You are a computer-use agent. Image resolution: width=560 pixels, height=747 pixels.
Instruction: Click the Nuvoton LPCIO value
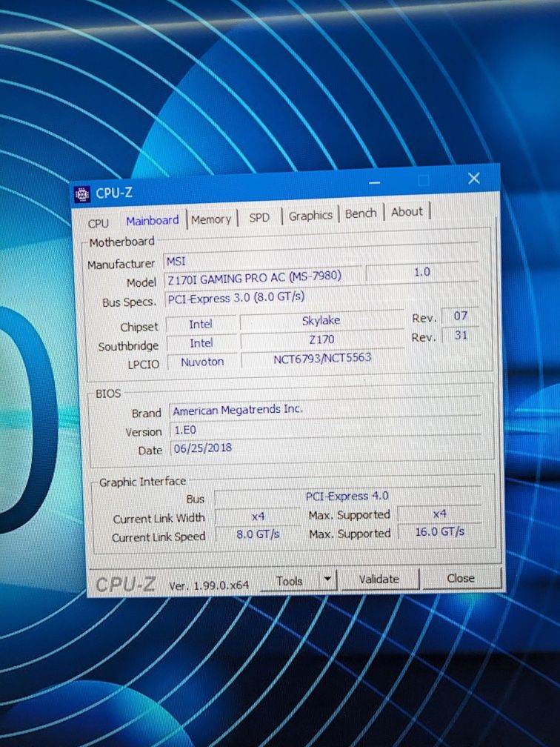coord(202,362)
